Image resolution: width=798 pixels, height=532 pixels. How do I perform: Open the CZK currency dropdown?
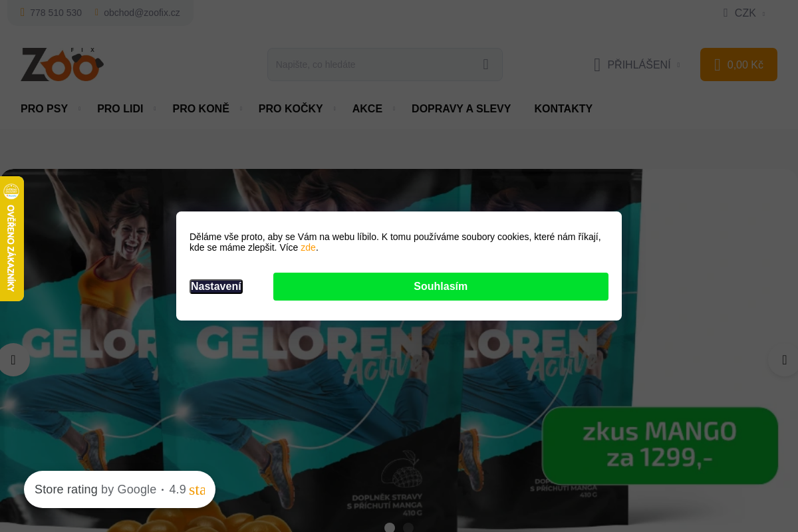(x=744, y=13)
